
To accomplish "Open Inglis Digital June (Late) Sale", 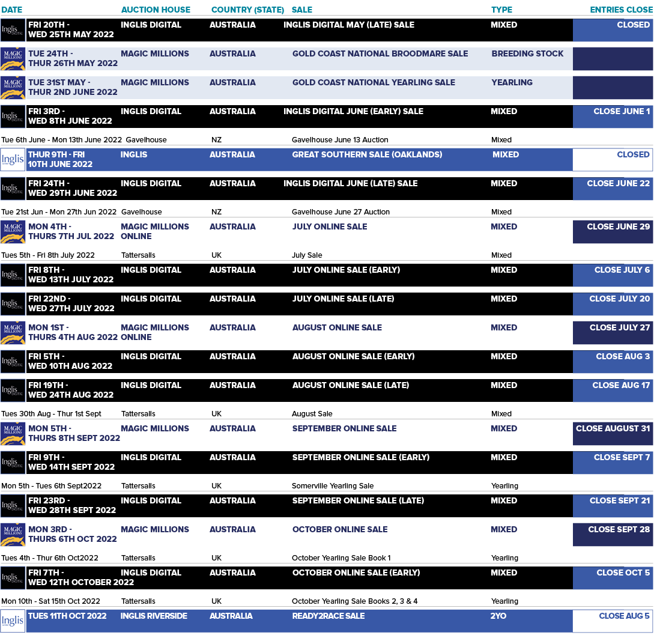I will pyautogui.click(x=350, y=183).
